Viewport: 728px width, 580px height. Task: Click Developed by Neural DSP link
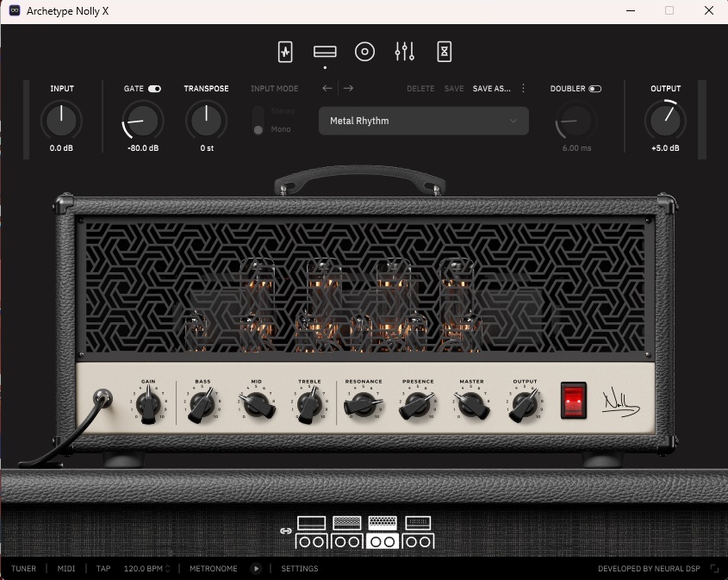click(649, 569)
